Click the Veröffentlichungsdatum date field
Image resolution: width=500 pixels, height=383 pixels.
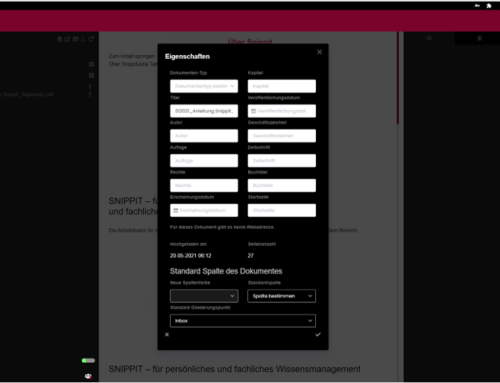coord(282,111)
